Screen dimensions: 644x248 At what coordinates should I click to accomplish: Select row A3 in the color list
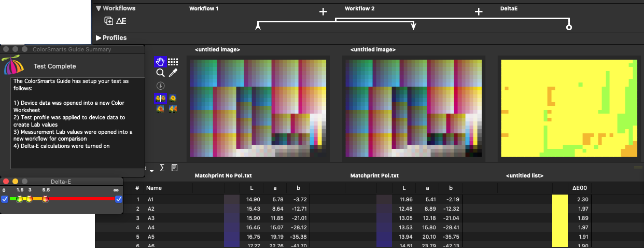click(151, 218)
